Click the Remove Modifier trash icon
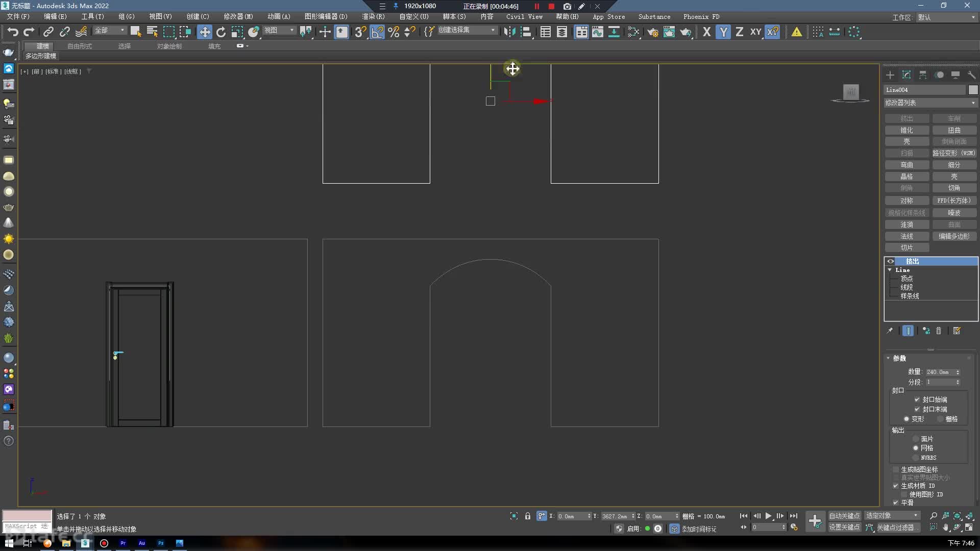Screen dimensions: 980x551 coord(939,331)
